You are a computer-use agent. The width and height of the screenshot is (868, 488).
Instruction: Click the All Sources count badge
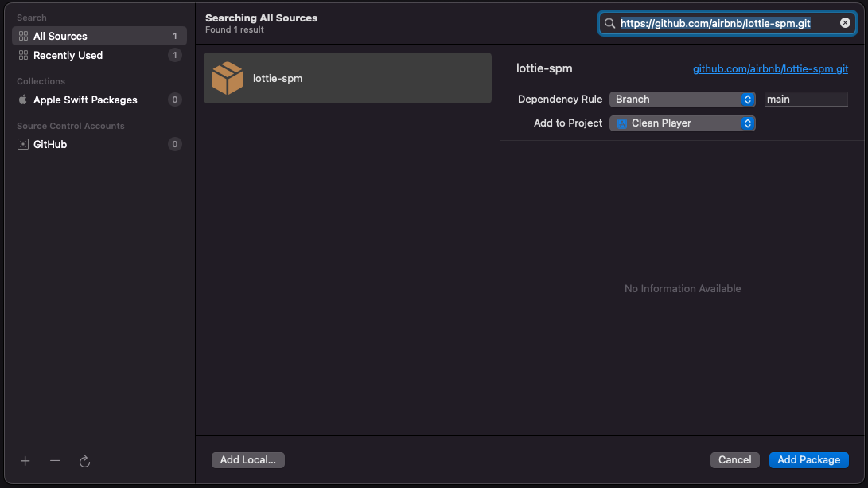pos(175,36)
